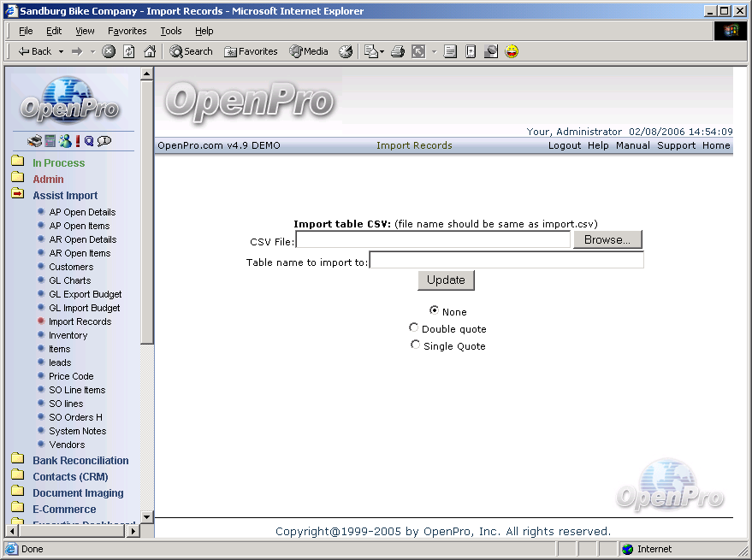Click the red exclamation mark icon

coord(77,141)
